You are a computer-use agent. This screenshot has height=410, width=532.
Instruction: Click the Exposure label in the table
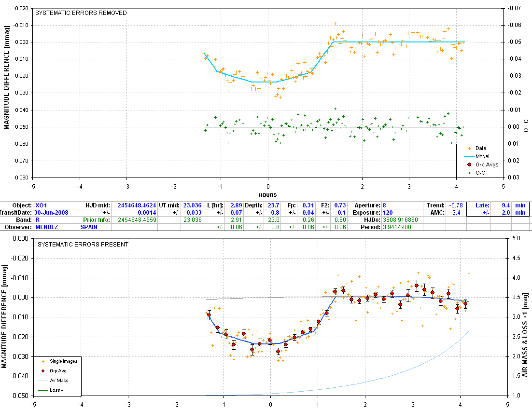(x=366, y=213)
